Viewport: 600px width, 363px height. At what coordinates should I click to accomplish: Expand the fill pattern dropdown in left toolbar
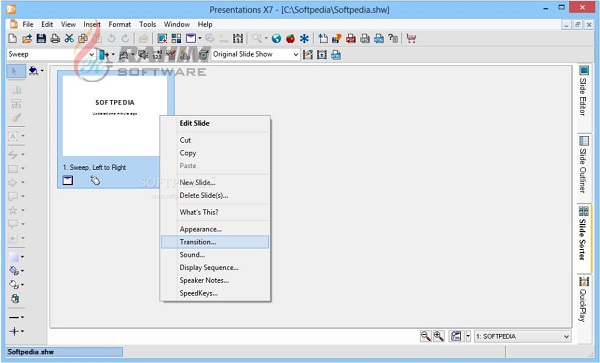[x=22, y=257]
